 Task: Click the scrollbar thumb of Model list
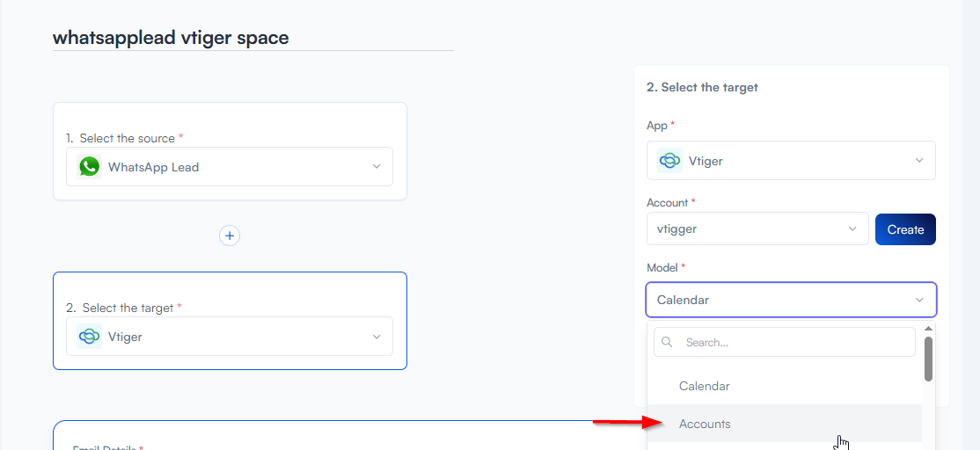[928, 359]
